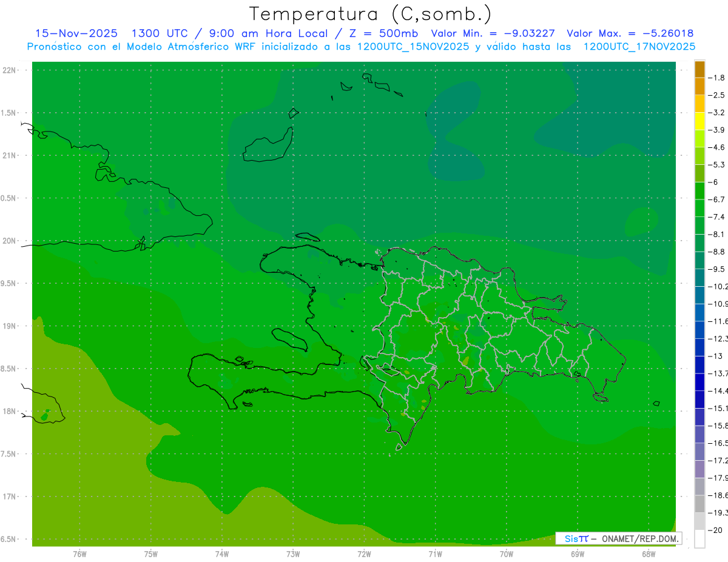Viewport: 728px width, 562px height.
Task: Click the "-9.5" color scale value
Action: (x=717, y=269)
